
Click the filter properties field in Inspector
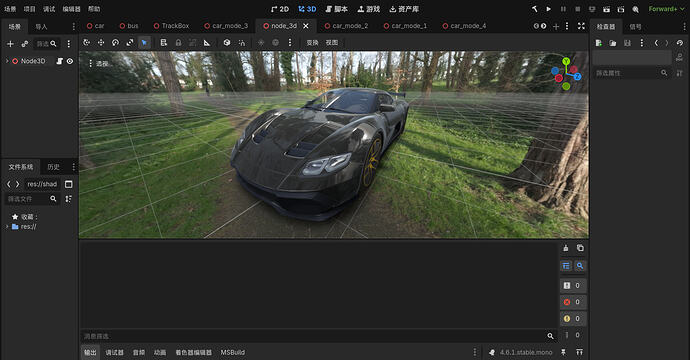click(631, 73)
